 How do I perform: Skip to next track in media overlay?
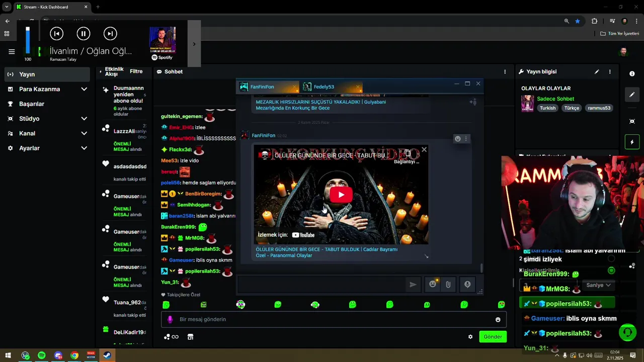[x=110, y=34]
